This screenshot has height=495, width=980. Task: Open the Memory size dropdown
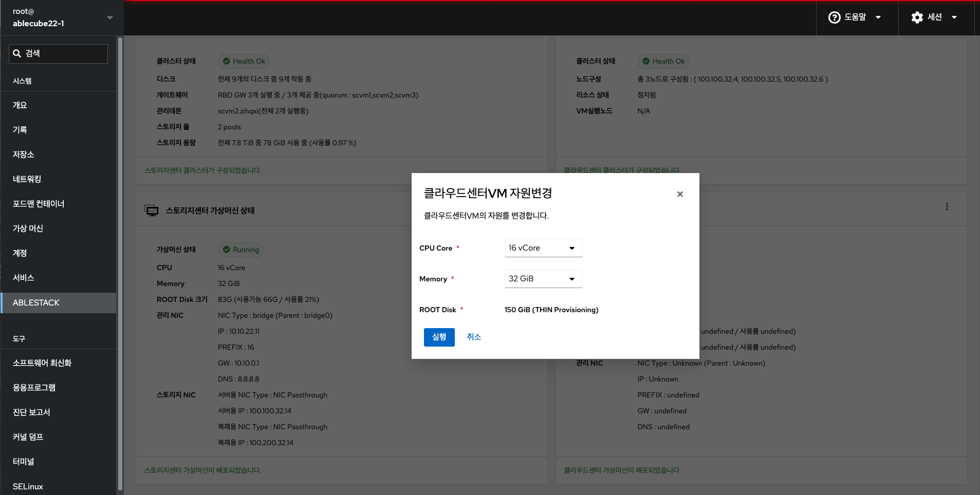(x=543, y=279)
